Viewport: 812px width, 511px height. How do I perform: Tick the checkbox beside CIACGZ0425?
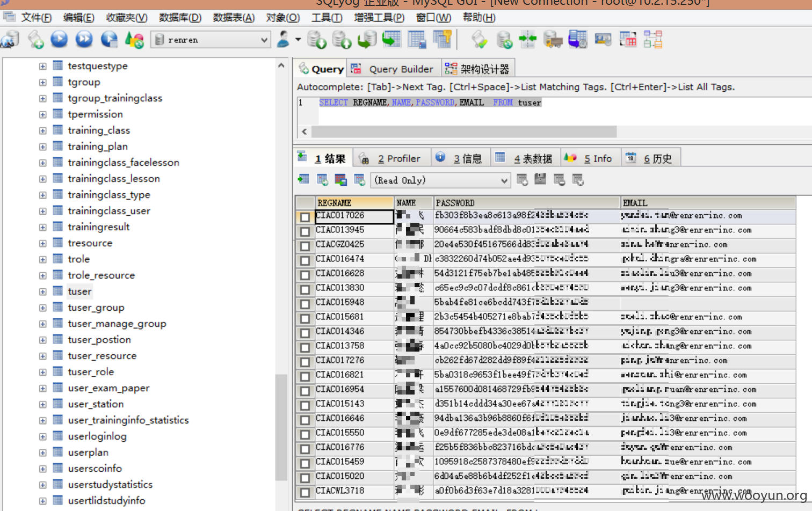pos(305,246)
